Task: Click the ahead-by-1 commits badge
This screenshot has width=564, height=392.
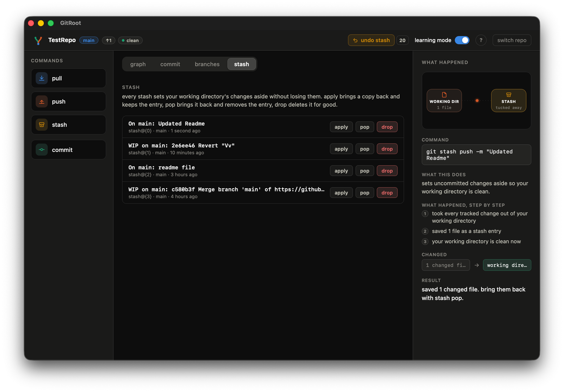Action: tap(109, 41)
